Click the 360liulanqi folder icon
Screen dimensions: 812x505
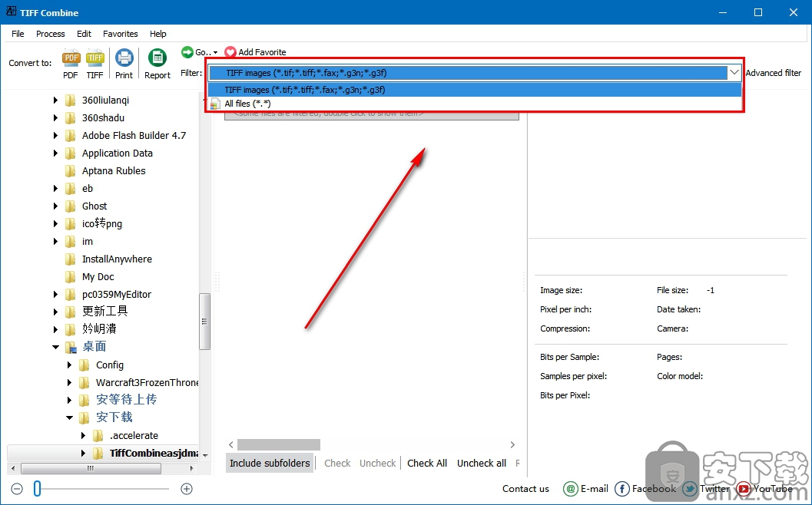[x=71, y=101]
